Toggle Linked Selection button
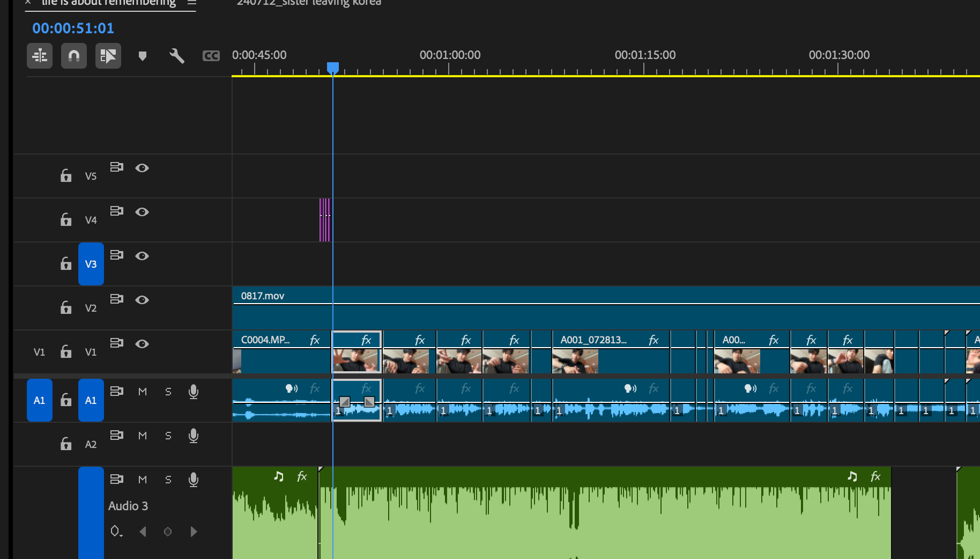980x559 pixels. tap(108, 56)
